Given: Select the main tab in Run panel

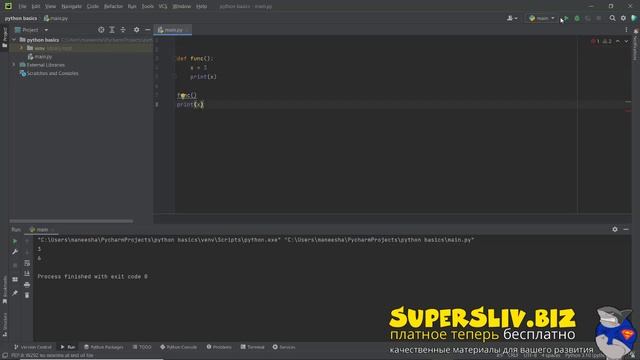Looking at the screenshot, I should point(41,229).
